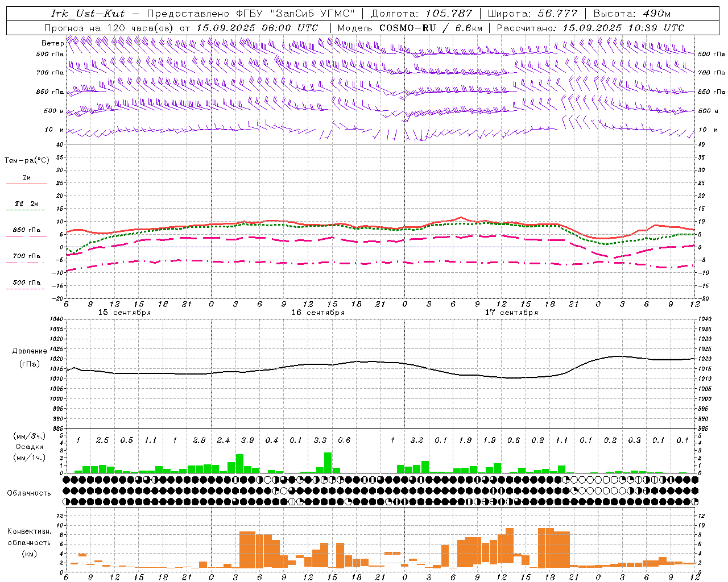Click the 3-hour precipitation value "0.4"

(x=272, y=440)
